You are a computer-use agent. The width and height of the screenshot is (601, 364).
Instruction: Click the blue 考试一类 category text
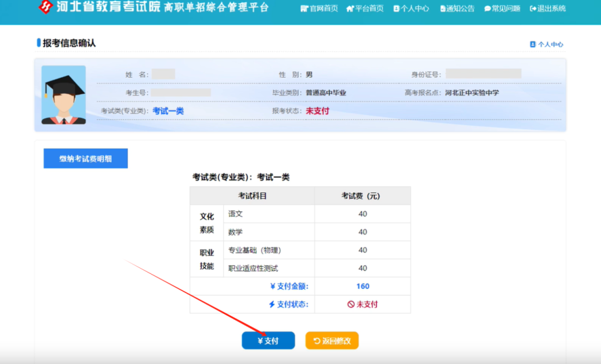(x=169, y=110)
